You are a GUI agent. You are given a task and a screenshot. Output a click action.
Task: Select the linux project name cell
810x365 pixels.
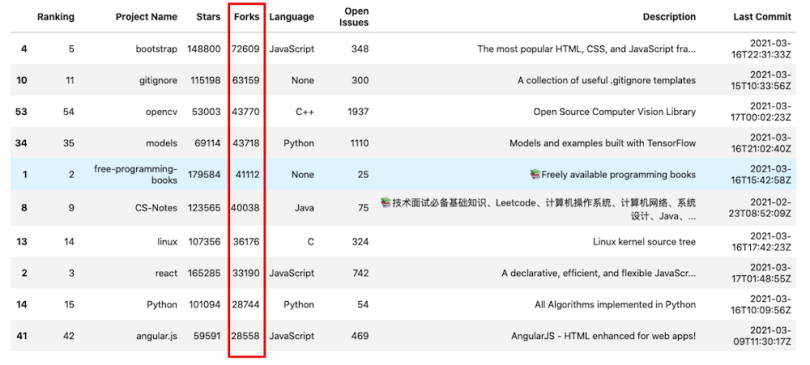tap(167, 242)
